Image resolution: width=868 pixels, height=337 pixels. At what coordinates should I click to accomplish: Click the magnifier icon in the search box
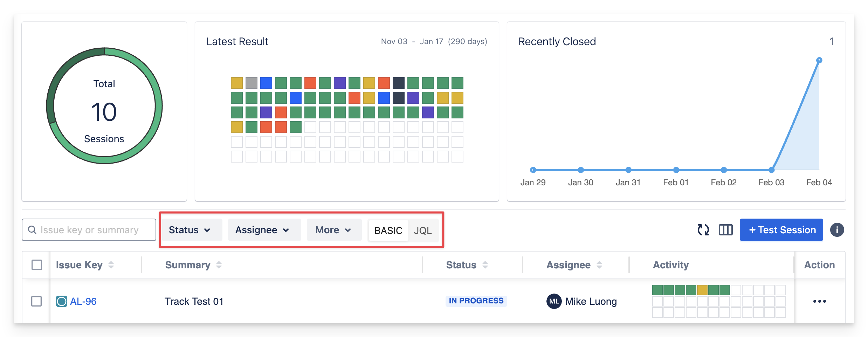click(32, 230)
